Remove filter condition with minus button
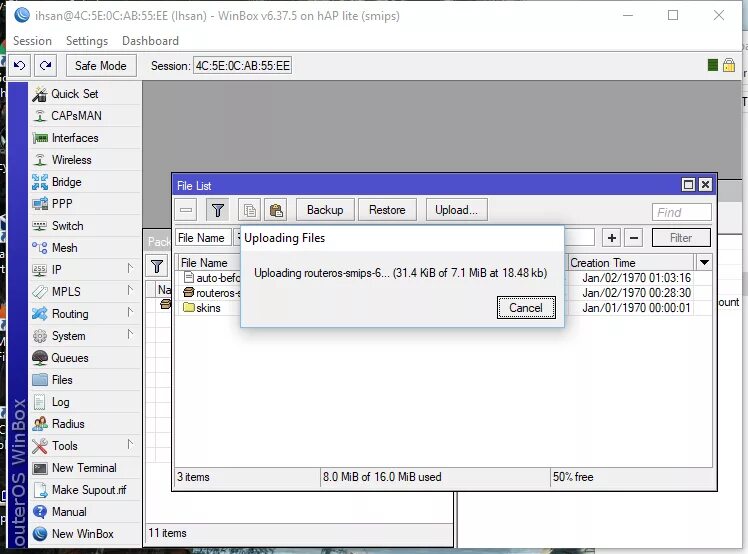The image size is (748, 554). tap(634, 238)
